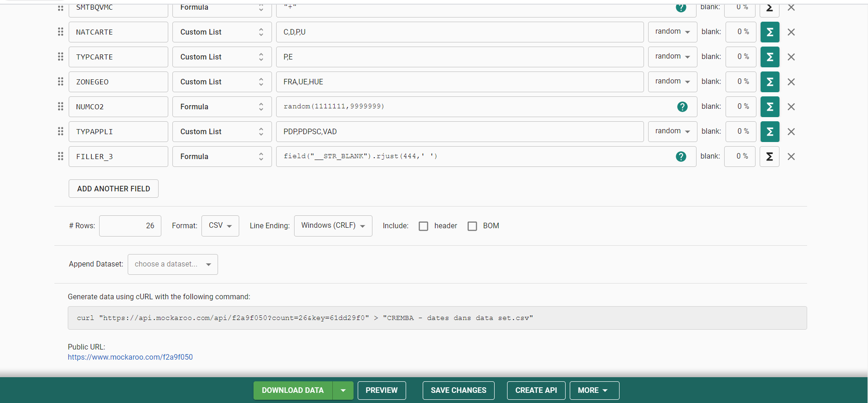The height and width of the screenshot is (403, 868).
Task: Expand Download Data options arrow
Action: [343, 391]
